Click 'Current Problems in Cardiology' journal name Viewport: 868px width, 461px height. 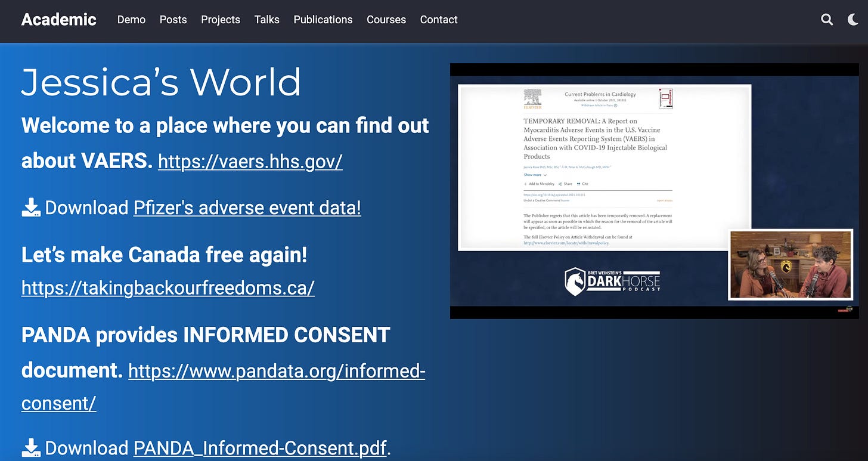[600, 94]
